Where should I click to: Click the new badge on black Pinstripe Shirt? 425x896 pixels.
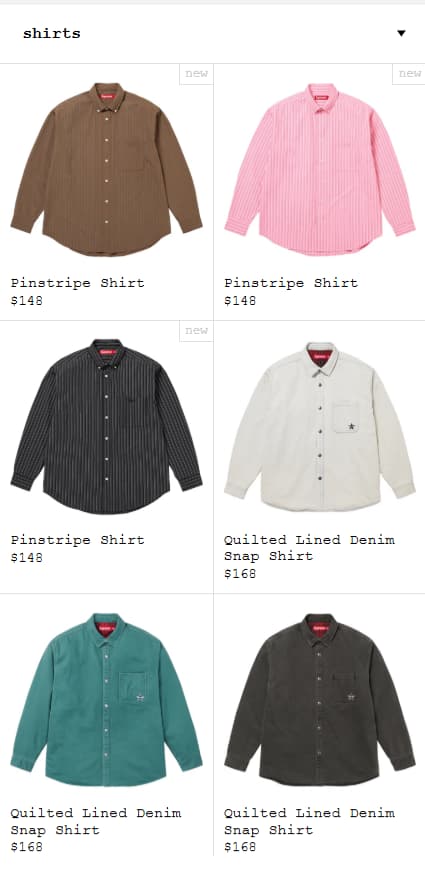tap(196, 331)
